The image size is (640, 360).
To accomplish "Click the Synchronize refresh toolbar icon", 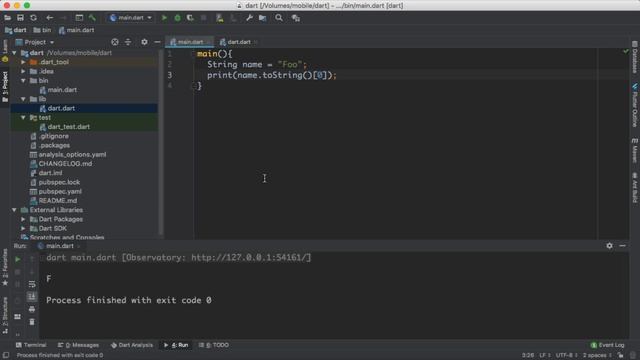I will point(33,18).
